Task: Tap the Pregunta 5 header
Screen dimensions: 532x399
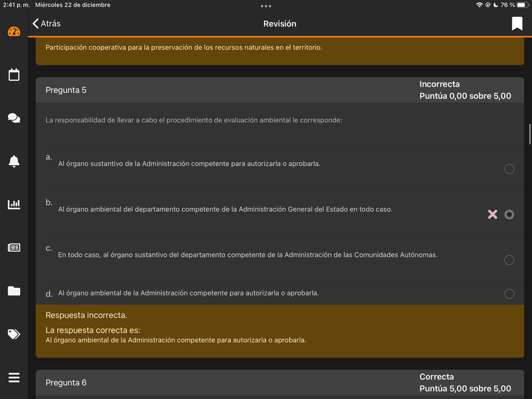Action: click(x=66, y=90)
